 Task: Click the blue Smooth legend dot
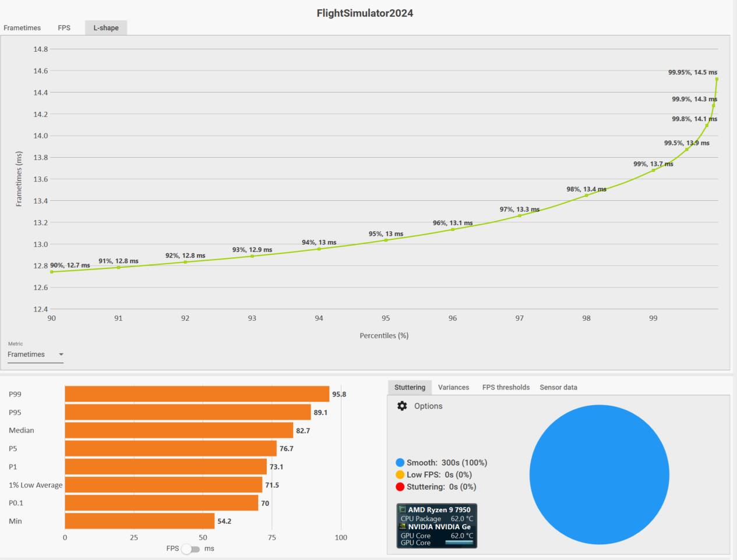click(400, 463)
